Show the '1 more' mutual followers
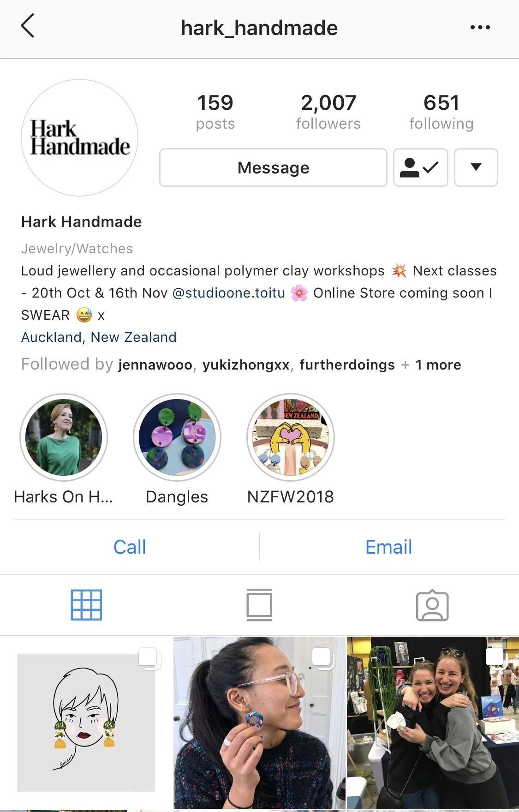The width and height of the screenshot is (519, 812). (438, 365)
